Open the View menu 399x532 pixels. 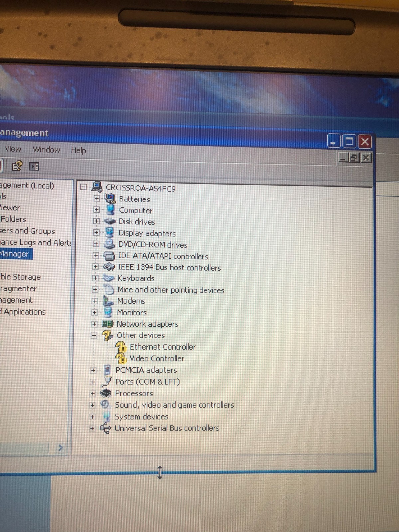tap(13, 149)
